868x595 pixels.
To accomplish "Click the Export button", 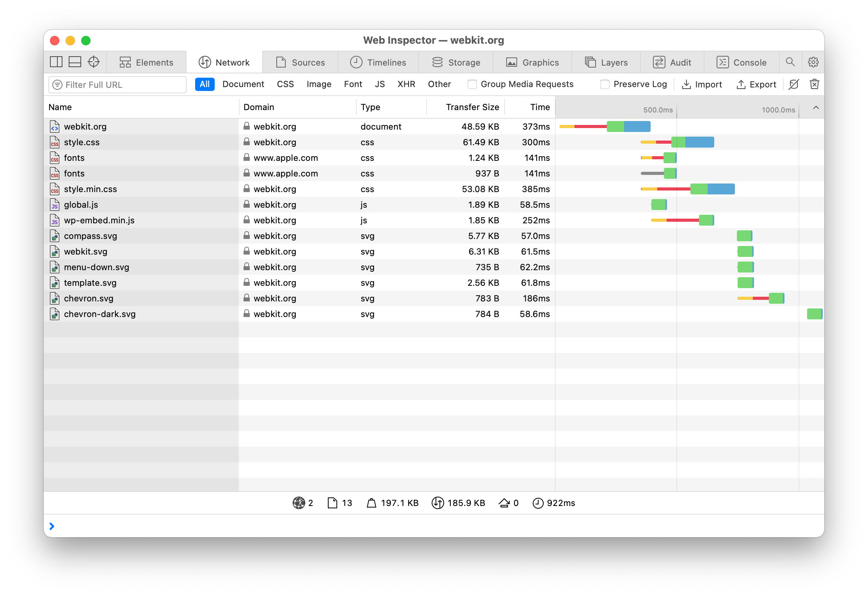I will click(x=756, y=84).
